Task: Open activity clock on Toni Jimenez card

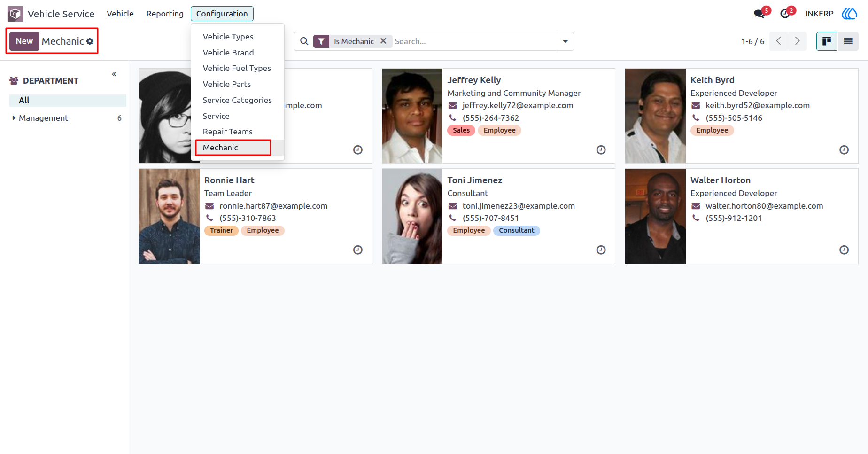Action: tap(601, 250)
